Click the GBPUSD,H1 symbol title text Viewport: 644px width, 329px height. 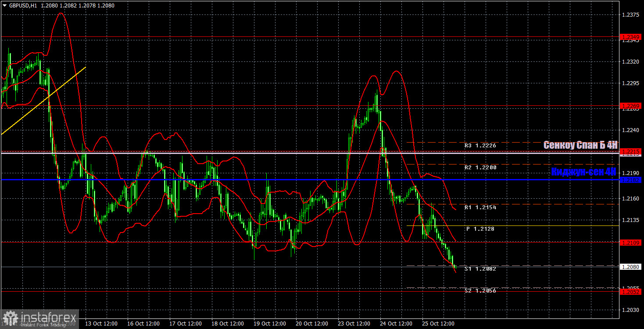23,6
